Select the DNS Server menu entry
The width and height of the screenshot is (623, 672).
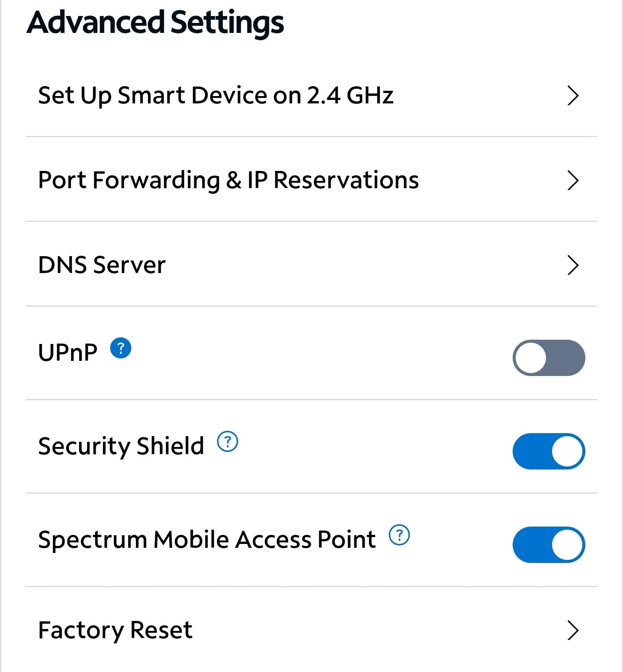click(311, 264)
